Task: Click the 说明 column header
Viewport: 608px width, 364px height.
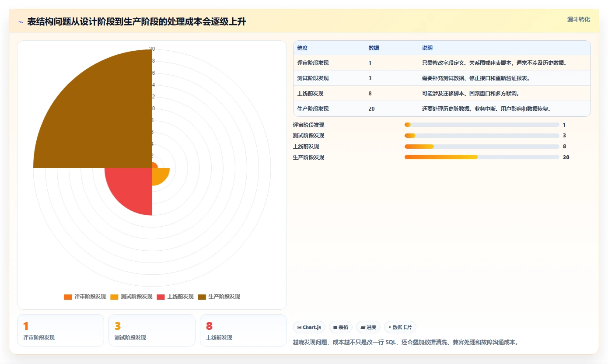Action: point(427,48)
